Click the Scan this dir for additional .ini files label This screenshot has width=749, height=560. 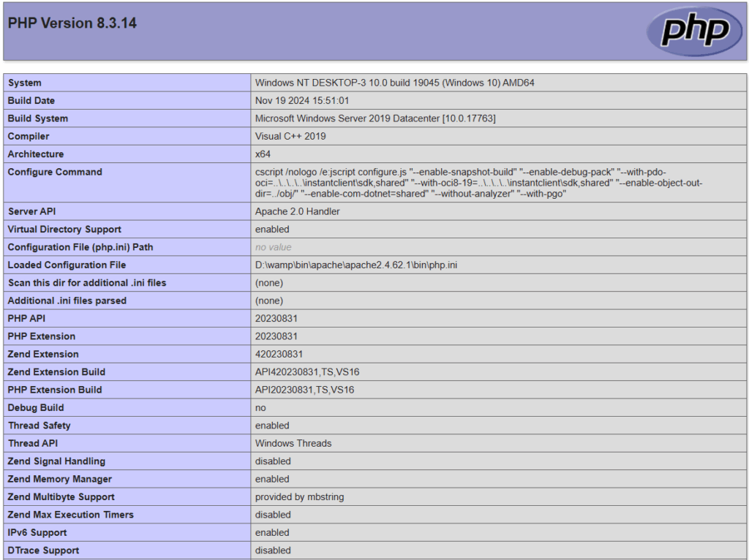[87, 283]
